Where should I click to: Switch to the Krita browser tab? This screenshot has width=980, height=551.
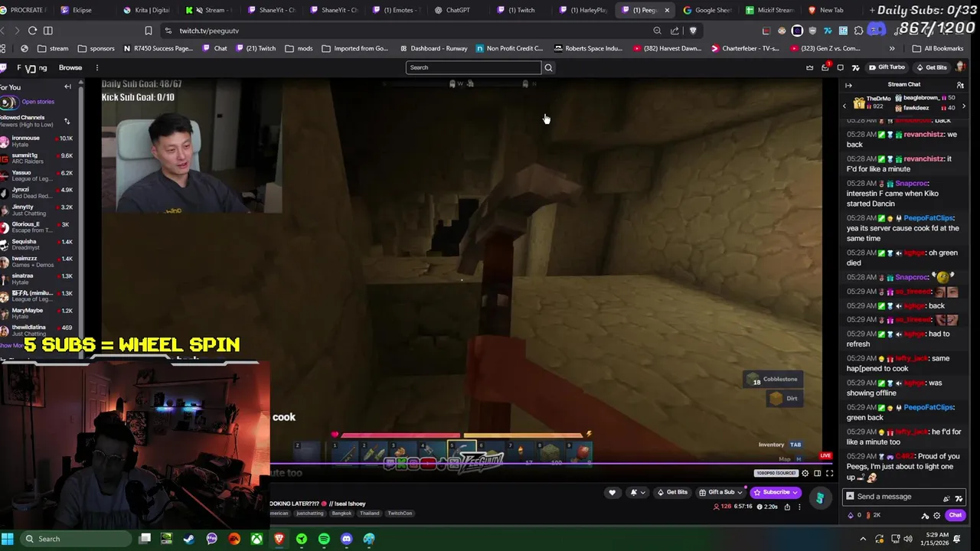pyautogui.click(x=147, y=10)
